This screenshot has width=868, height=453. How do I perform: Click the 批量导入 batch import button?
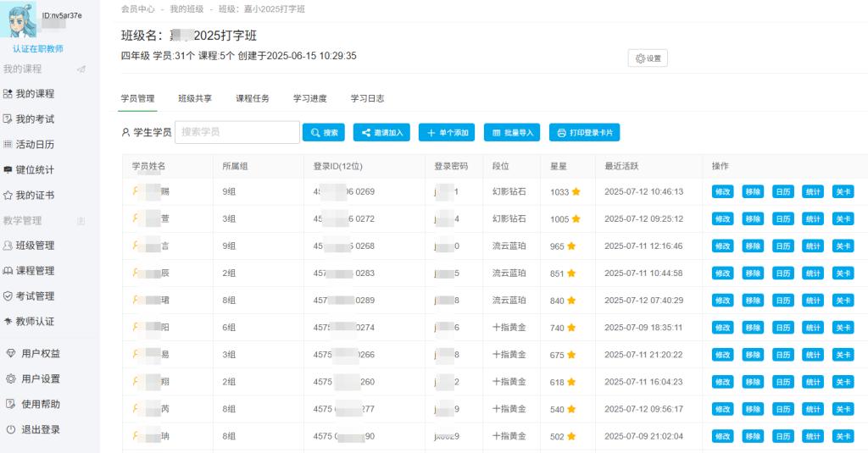pyautogui.click(x=512, y=133)
